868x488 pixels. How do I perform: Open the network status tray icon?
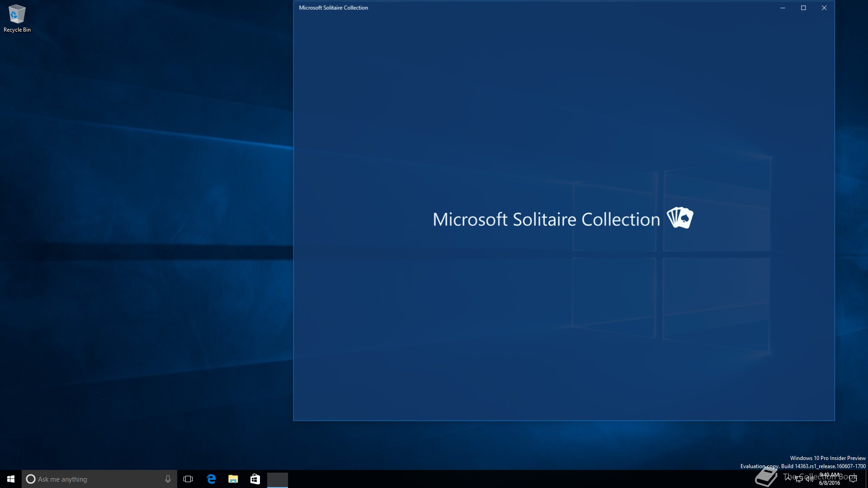(x=799, y=479)
